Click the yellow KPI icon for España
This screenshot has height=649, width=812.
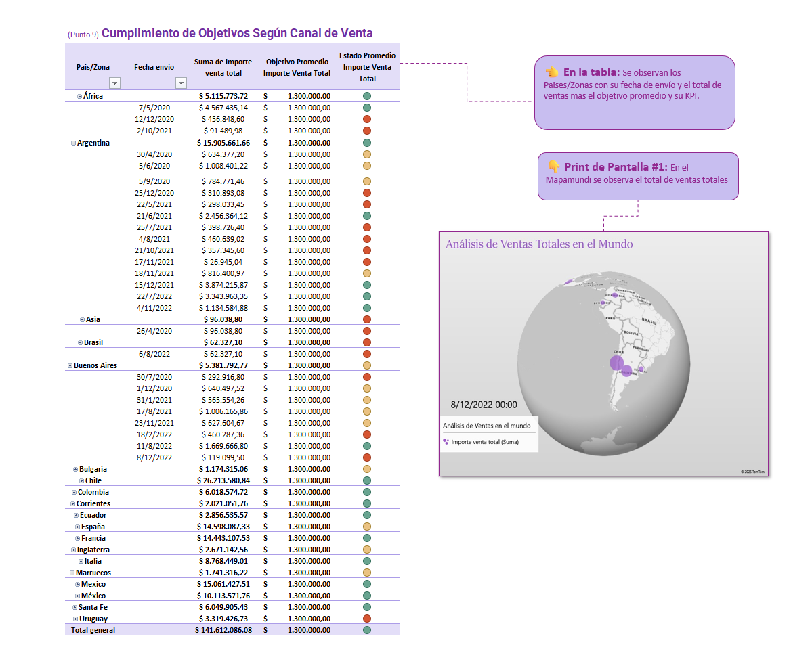367,527
